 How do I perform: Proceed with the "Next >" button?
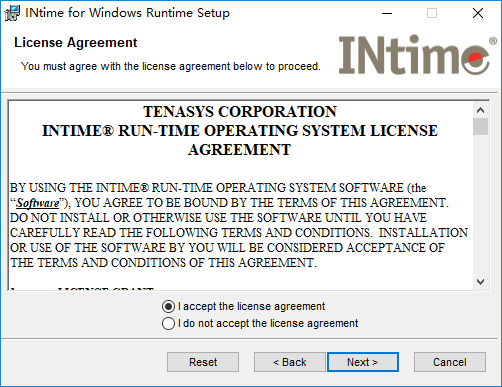363,362
